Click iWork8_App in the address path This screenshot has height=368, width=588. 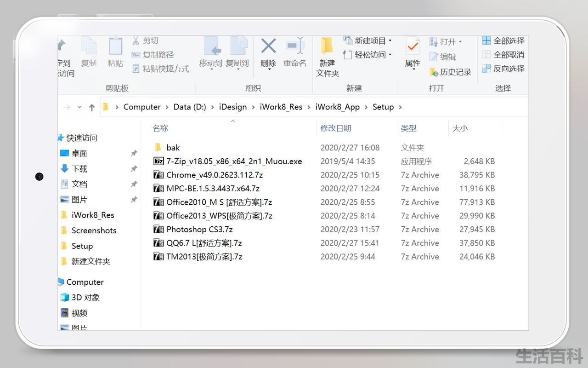[338, 107]
